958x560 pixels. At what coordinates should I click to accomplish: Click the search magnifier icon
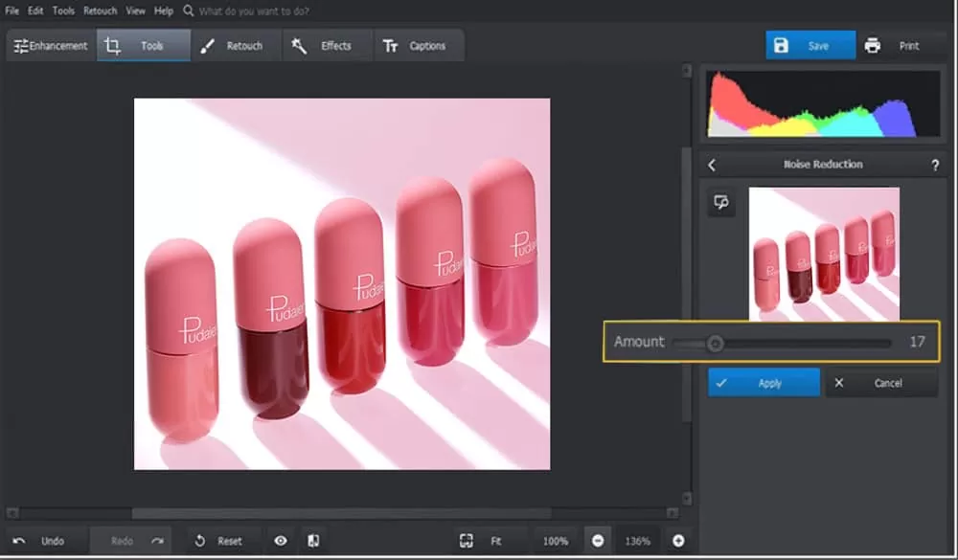click(189, 11)
